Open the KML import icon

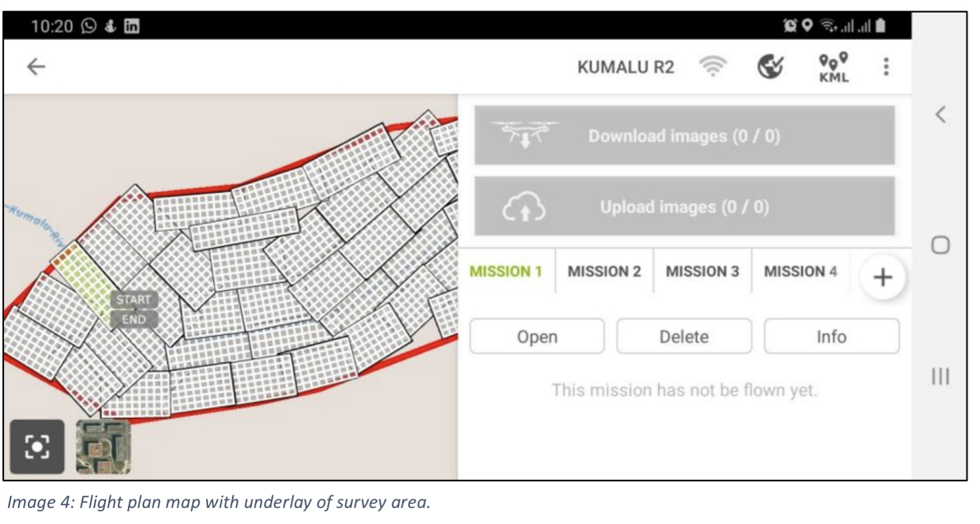[834, 67]
